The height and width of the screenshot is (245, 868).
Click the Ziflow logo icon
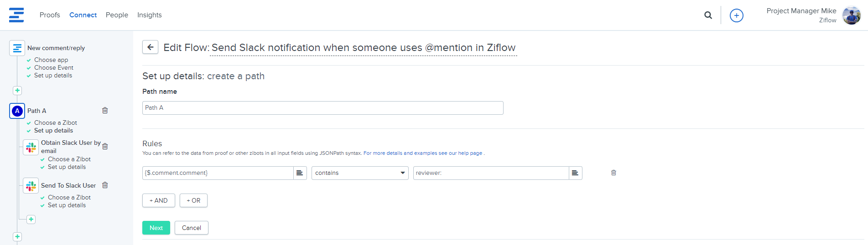pos(16,15)
